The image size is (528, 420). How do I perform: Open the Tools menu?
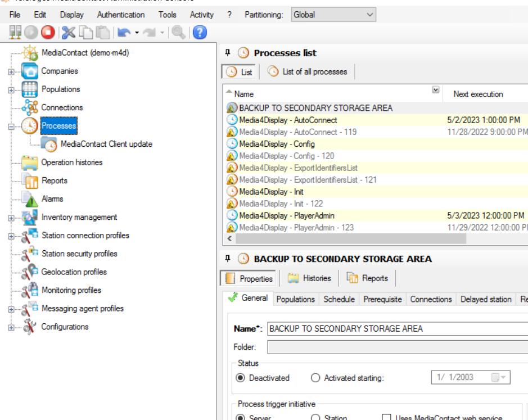point(168,15)
